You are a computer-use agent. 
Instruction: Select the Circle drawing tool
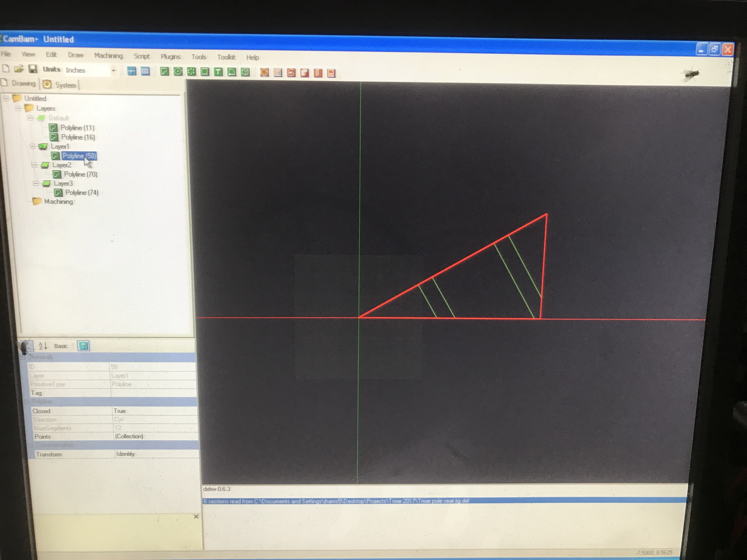point(178,71)
